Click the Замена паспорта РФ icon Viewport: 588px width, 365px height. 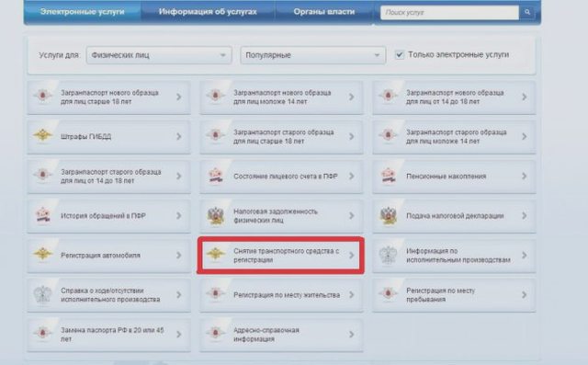42,334
